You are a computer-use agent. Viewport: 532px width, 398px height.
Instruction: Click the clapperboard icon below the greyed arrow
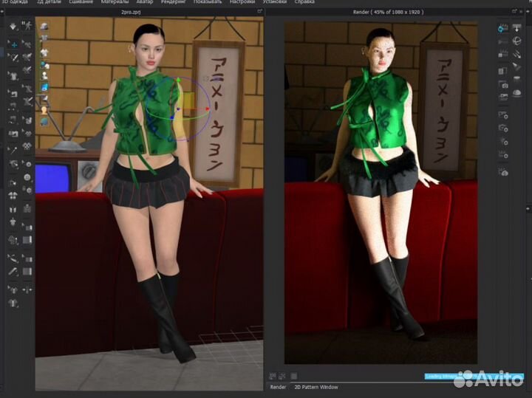[x=503, y=54]
